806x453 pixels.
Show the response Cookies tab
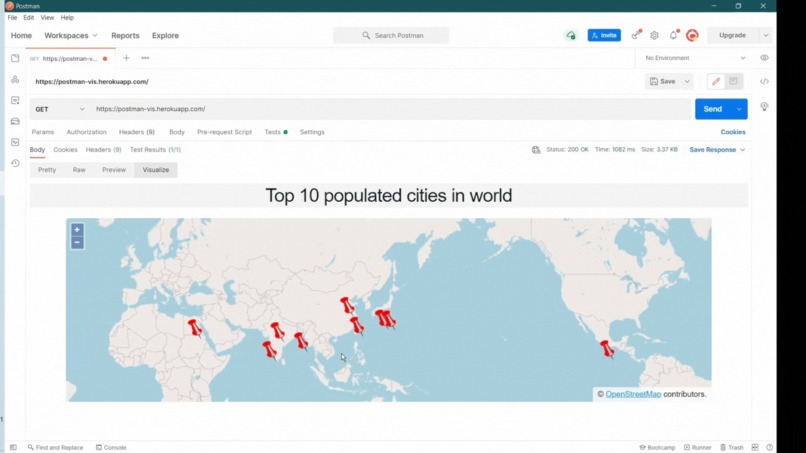[x=65, y=150]
